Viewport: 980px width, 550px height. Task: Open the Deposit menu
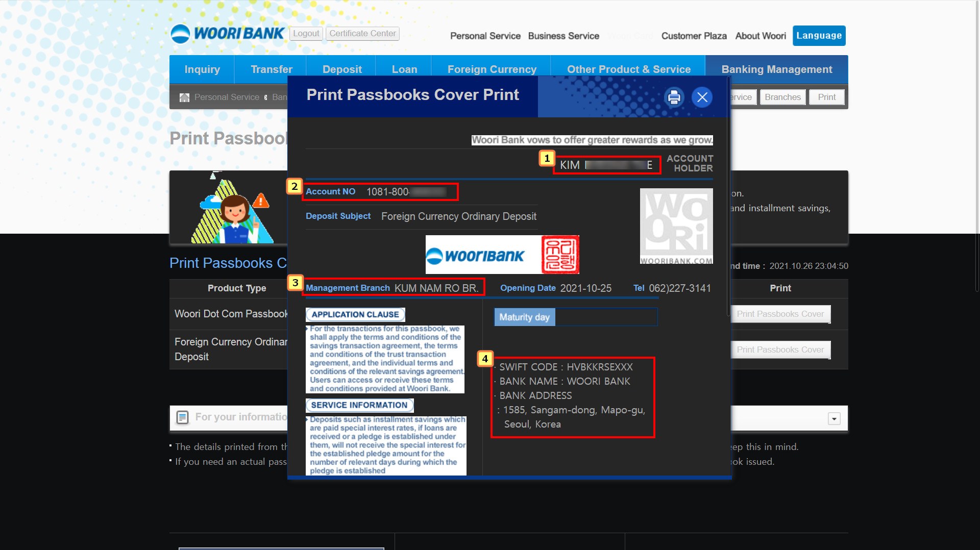tap(342, 69)
